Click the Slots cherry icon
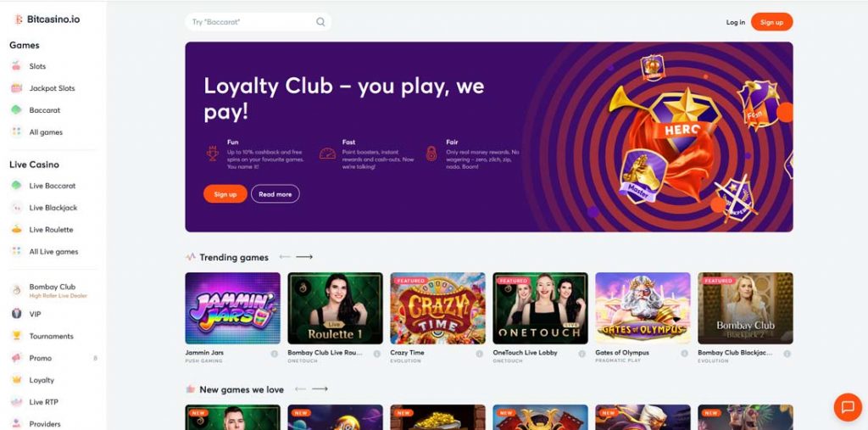This screenshot has width=868, height=430. (17, 66)
